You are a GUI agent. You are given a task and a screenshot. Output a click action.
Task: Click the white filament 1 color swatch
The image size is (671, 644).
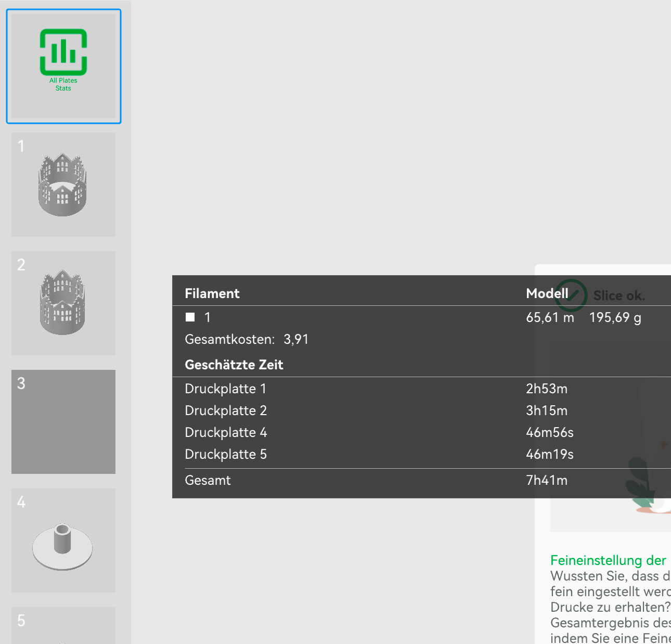(190, 317)
